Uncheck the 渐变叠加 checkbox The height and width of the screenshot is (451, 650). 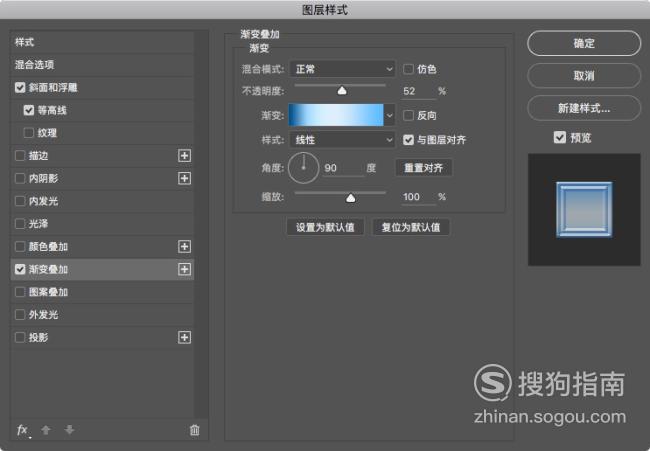click(20, 269)
